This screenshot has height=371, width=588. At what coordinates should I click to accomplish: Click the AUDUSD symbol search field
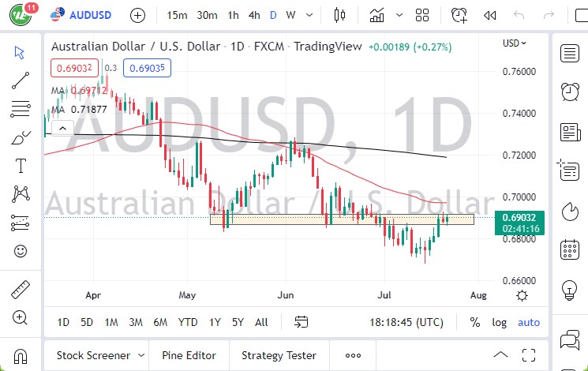pyautogui.click(x=89, y=15)
